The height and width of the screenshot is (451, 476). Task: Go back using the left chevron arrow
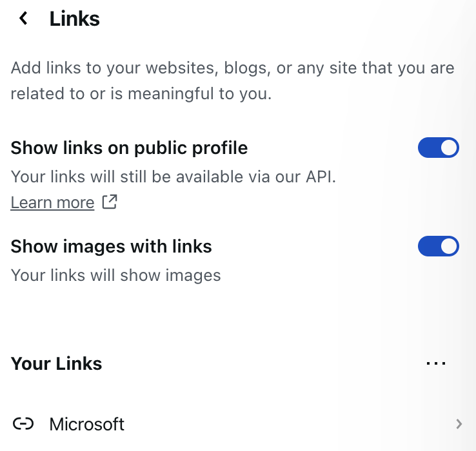click(24, 19)
